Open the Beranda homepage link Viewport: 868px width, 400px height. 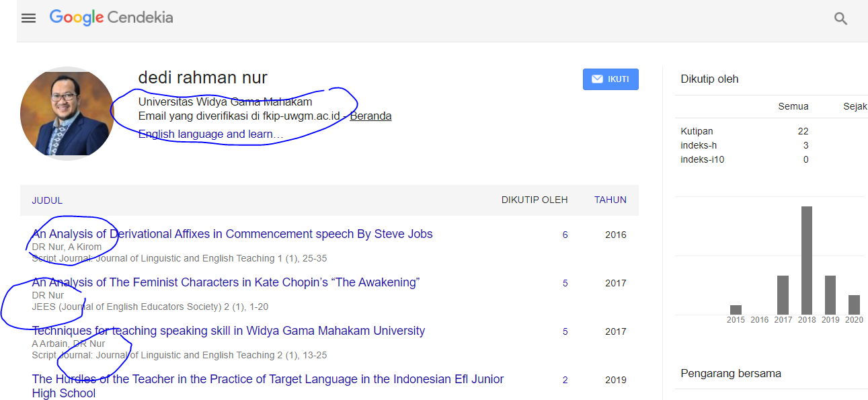click(x=370, y=116)
